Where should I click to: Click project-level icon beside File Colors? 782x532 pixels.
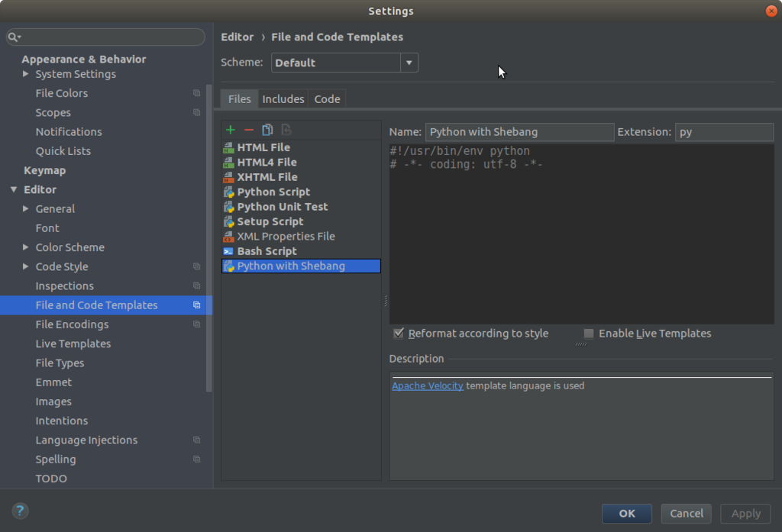[196, 93]
